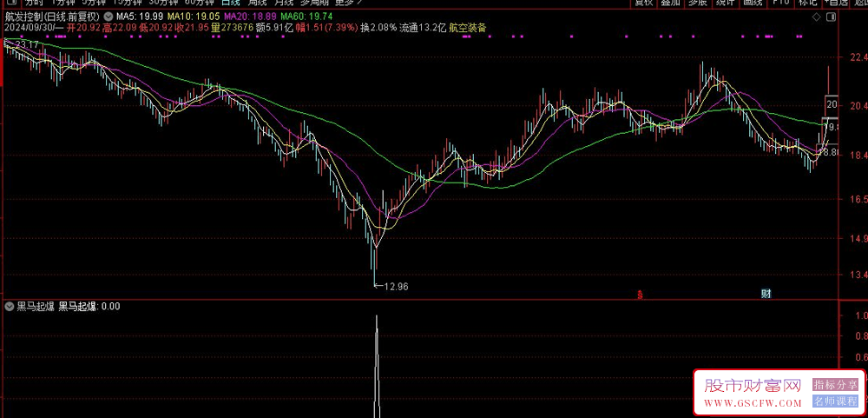Click the 多股 button

click(698, 3)
